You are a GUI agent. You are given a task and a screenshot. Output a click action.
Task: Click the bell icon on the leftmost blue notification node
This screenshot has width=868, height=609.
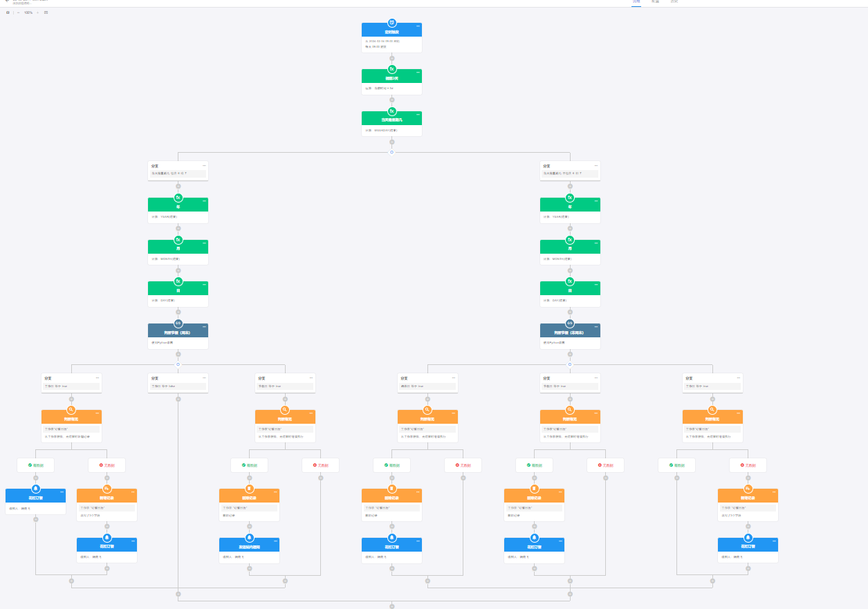pos(35,489)
